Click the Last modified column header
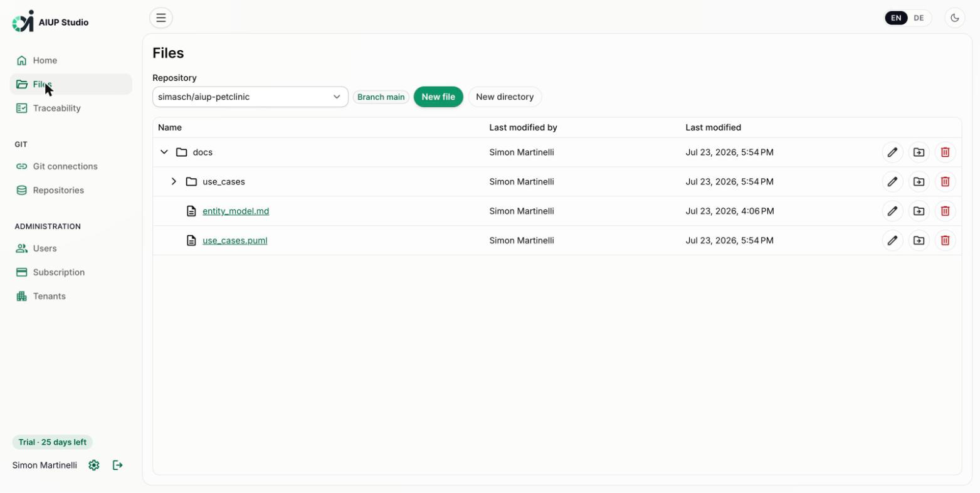 713,128
